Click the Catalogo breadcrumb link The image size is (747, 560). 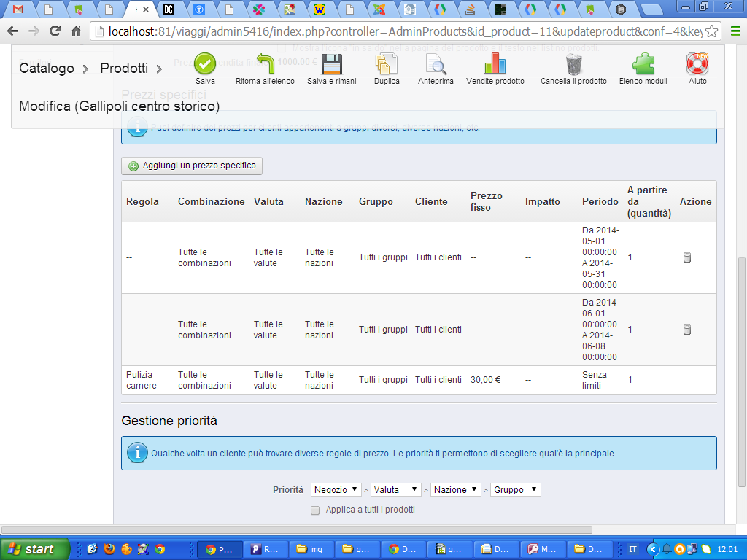47,68
